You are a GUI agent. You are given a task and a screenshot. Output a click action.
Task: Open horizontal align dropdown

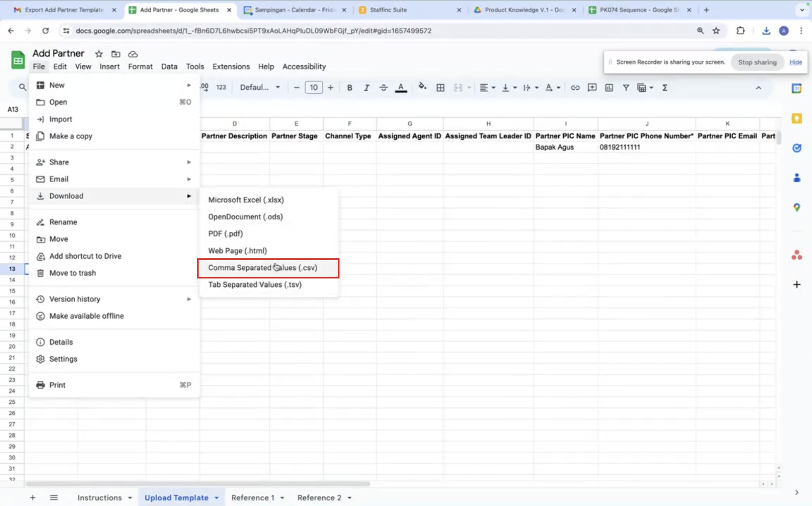click(x=487, y=88)
